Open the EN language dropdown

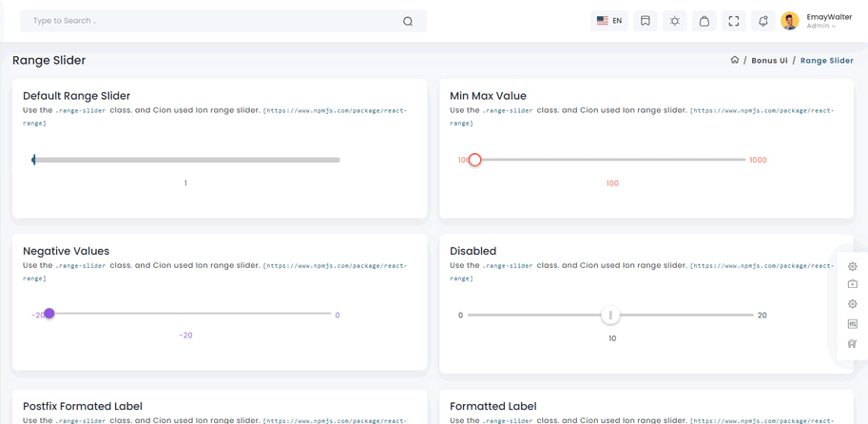tap(609, 21)
